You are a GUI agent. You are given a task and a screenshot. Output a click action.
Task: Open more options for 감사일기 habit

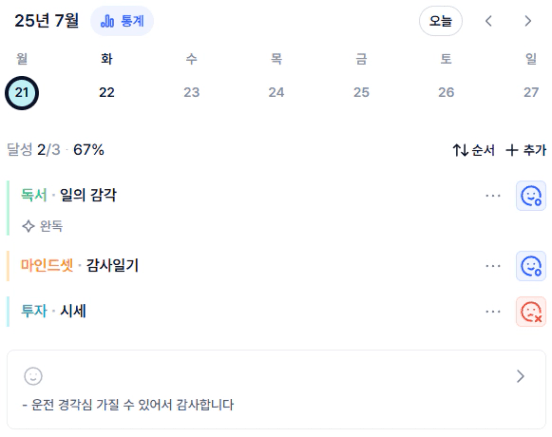pos(493,266)
